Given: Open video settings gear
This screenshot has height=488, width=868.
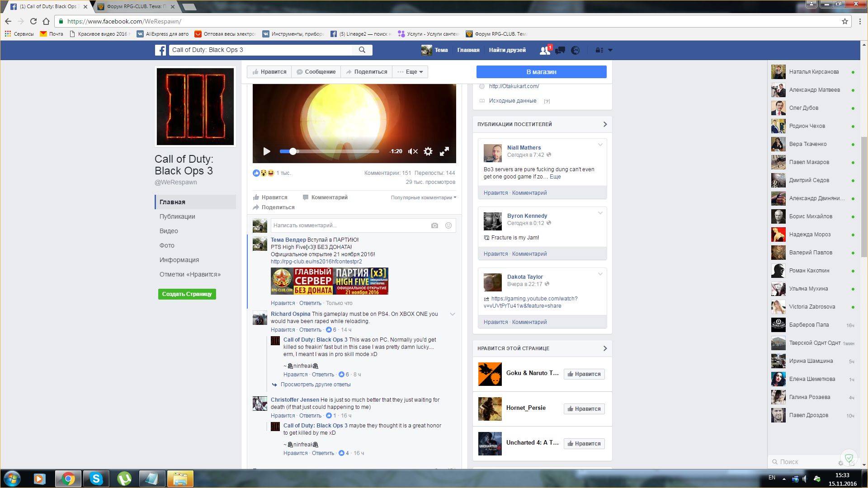Looking at the screenshot, I should click(428, 151).
